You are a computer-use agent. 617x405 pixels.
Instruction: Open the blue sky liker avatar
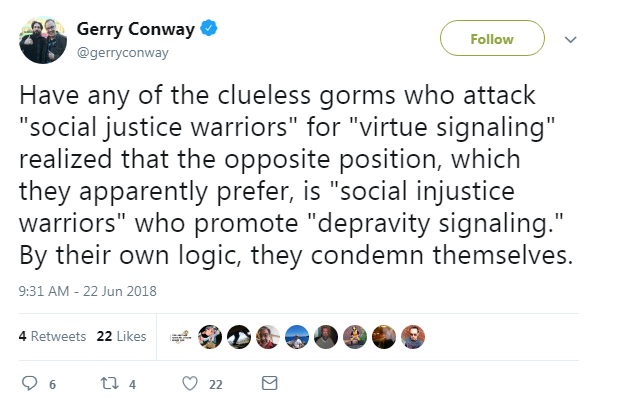pyautogui.click(x=297, y=337)
